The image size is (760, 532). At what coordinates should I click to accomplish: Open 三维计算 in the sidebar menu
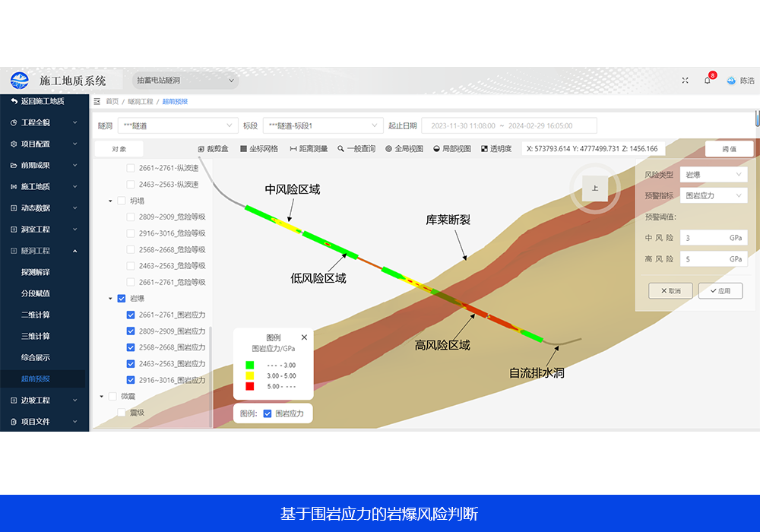tap(36, 336)
